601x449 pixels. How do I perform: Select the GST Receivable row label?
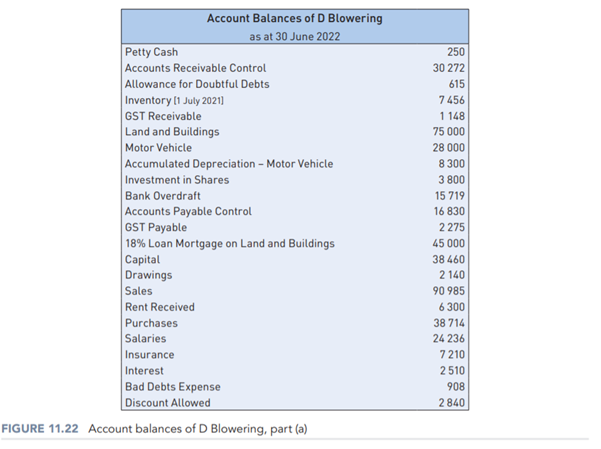tap(163, 116)
